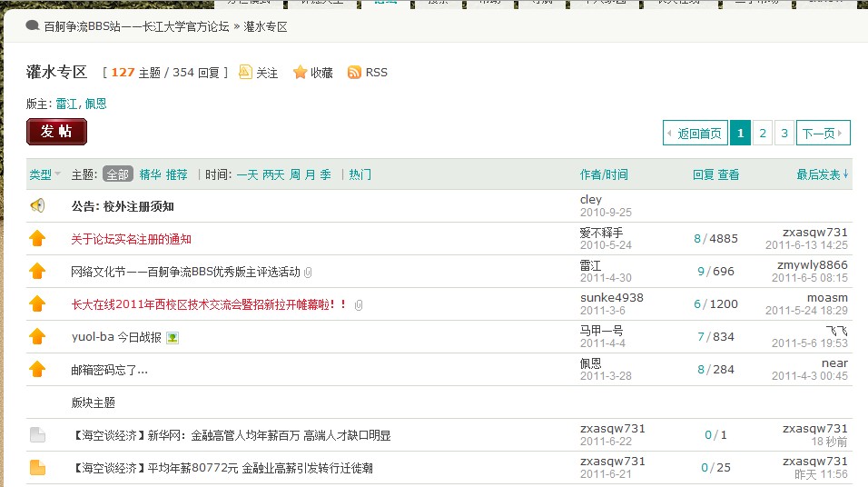Show 热门 hot threads
Viewport: 868px width, 487px height.
click(x=360, y=174)
